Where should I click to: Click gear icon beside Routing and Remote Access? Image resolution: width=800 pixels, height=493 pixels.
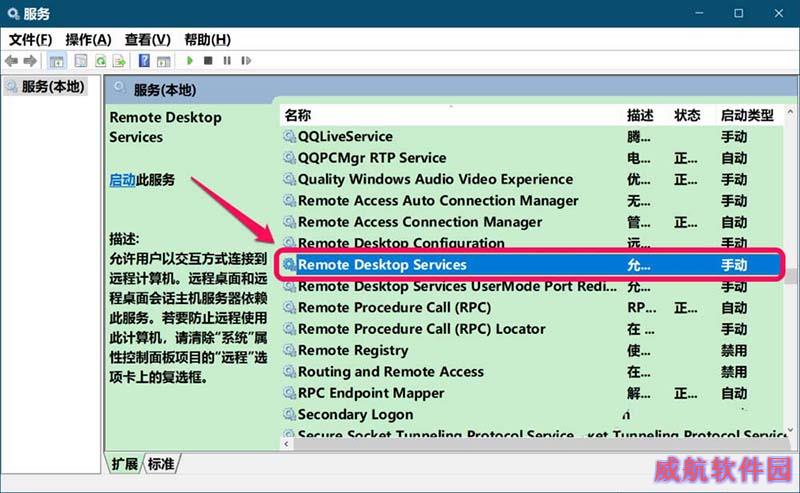pyautogui.click(x=289, y=372)
